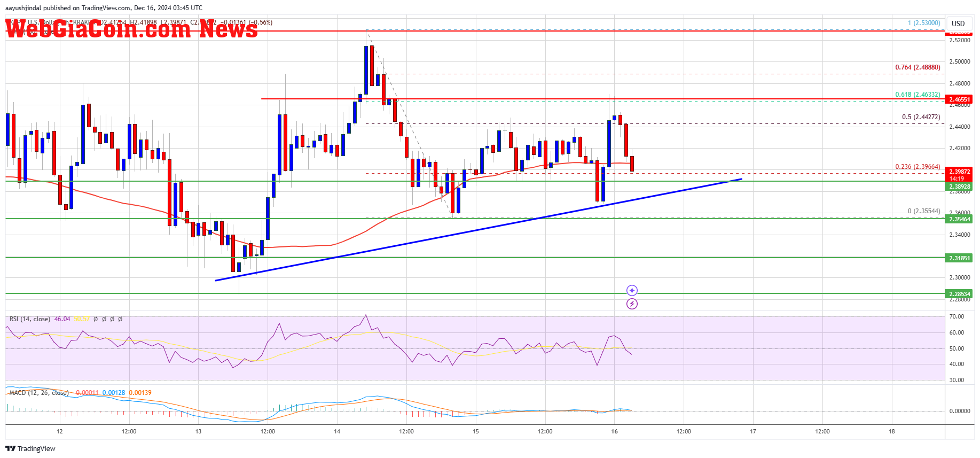980x458 pixels.
Task: Click the date 17 on time axis
Action: pos(752,431)
